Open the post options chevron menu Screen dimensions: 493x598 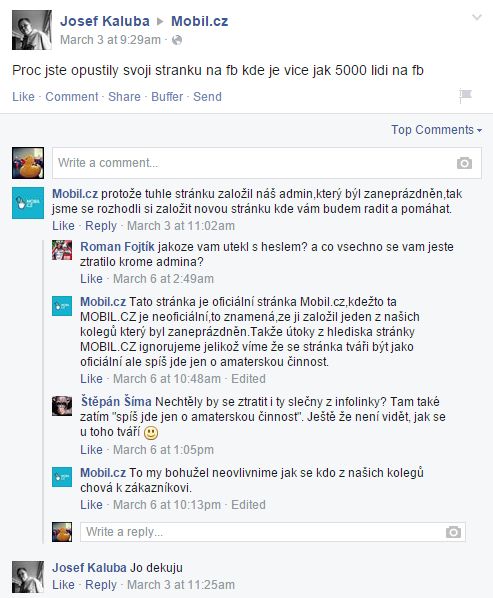[x=477, y=17]
